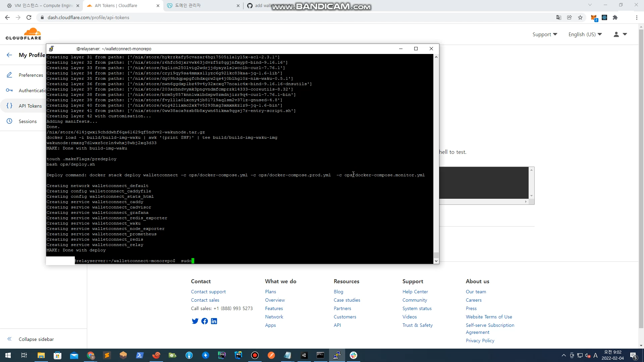The image size is (644, 362).
Task: Open the System status link
Action: [417, 308]
